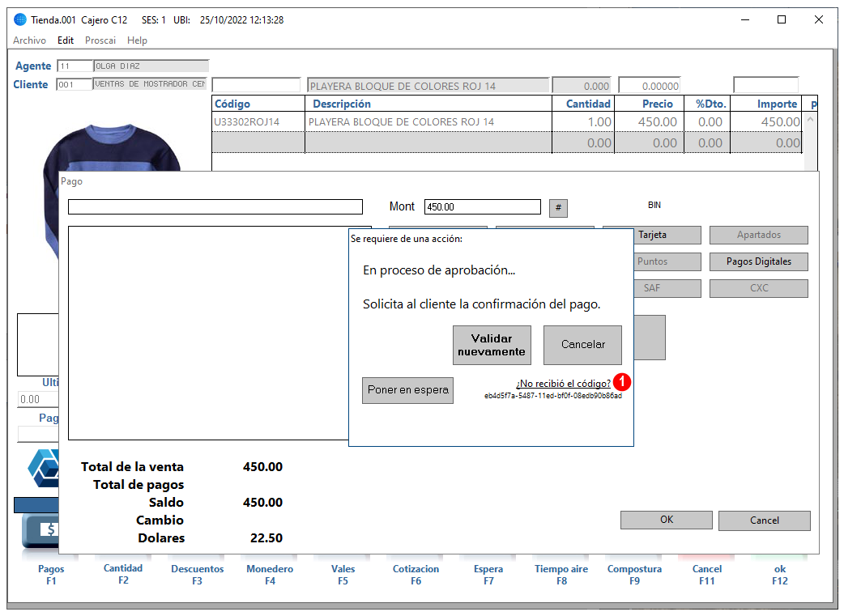Click the SAF button

coord(667,288)
